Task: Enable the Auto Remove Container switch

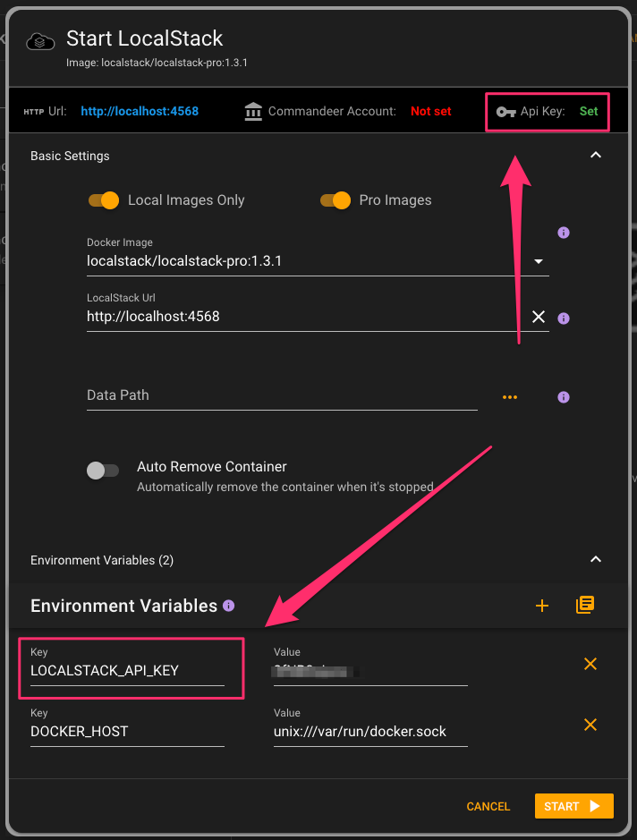Action: click(102, 471)
